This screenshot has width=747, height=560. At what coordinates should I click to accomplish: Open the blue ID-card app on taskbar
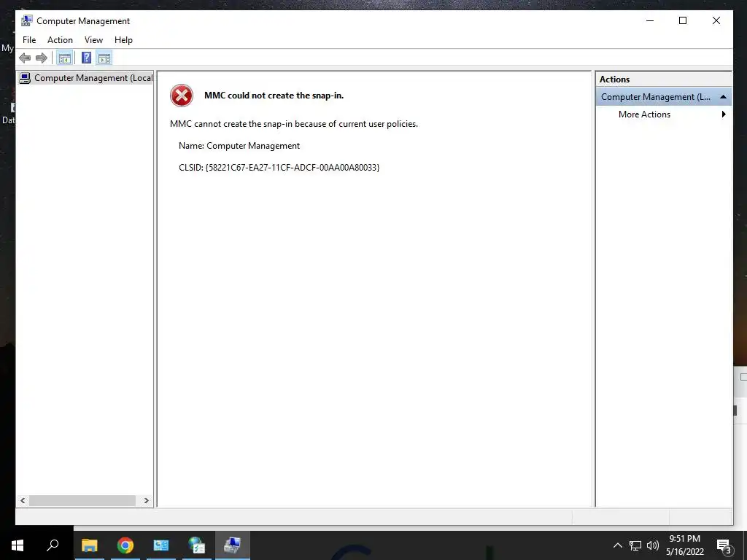click(x=161, y=545)
